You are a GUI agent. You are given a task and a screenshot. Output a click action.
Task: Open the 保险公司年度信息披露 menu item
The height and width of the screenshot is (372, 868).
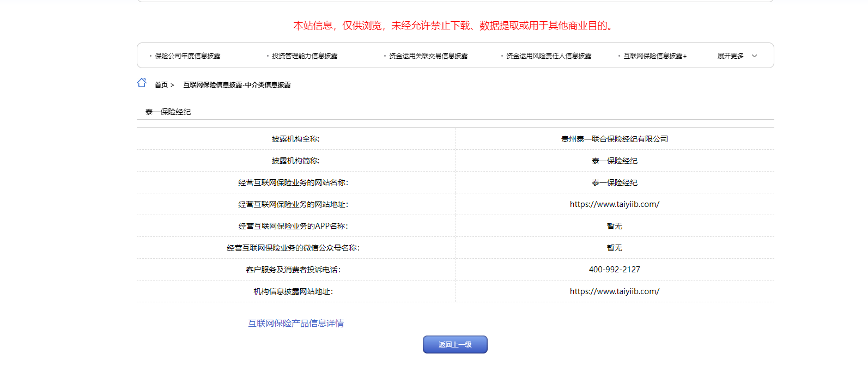pyautogui.click(x=187, y=56)
